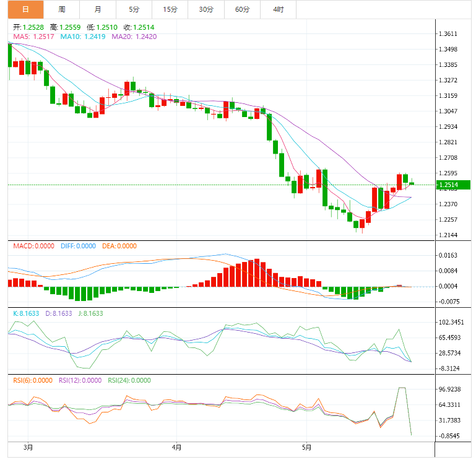The width and height of the screenshot is (476, 462).
Task: Click the -0.0075 MACD axis label
Action: [449, 302]
